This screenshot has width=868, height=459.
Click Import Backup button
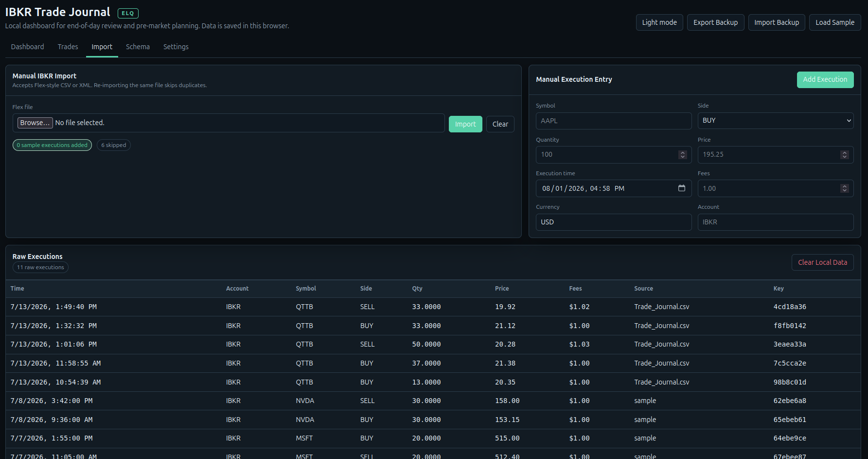tap(777, 22)
